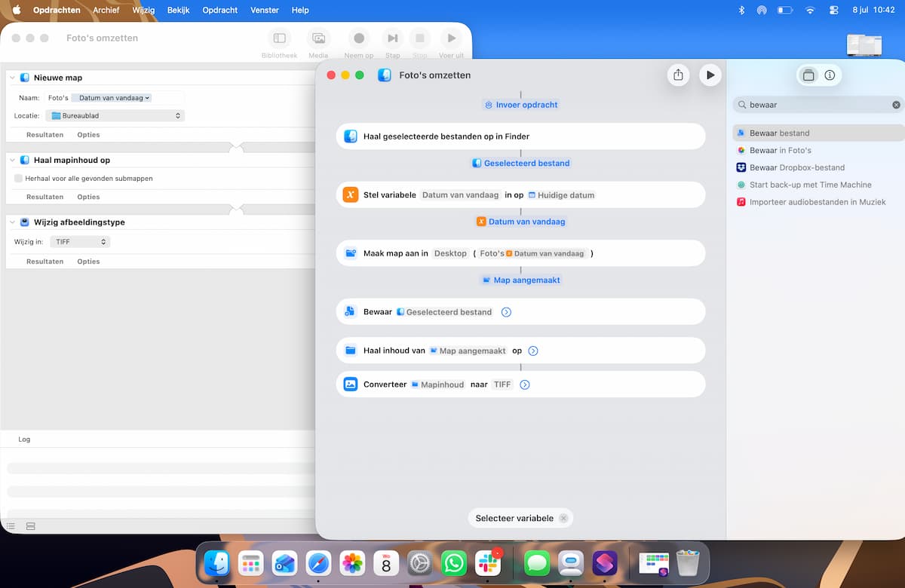
Task: Enable Herhaal voor alle gevonden submappen checkbox
Action: (x=18, y=179)
